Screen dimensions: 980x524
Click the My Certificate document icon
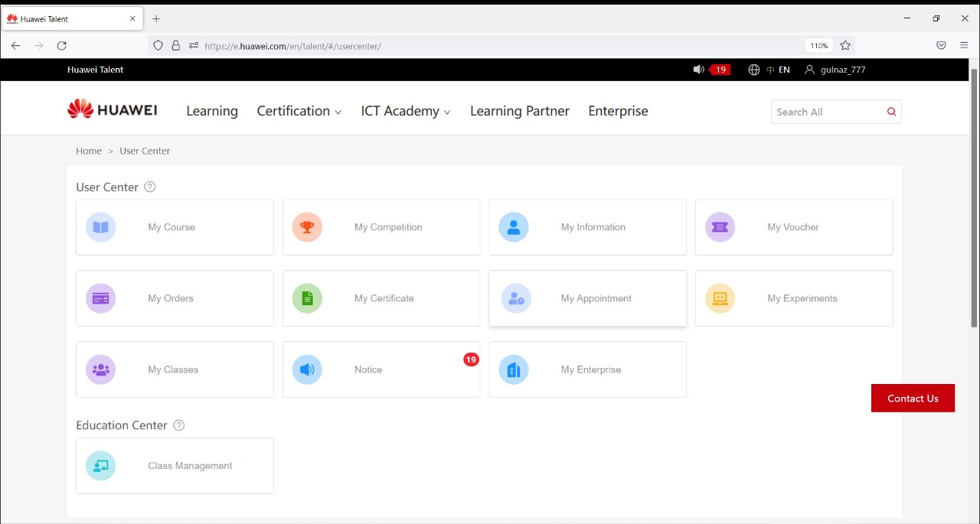point(307,298)
